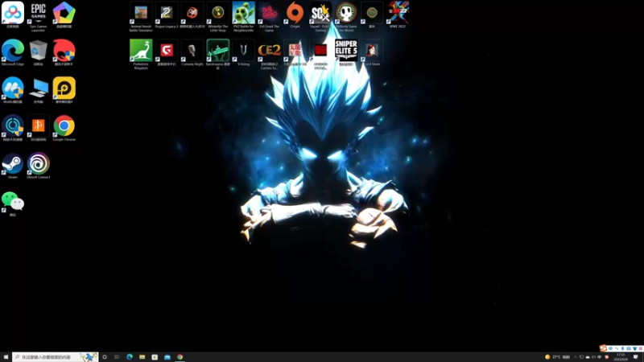This screenshot has width=644, height=362.
Task: Launch Epic Games Launcher shortcut
Action: coord(38,16)
